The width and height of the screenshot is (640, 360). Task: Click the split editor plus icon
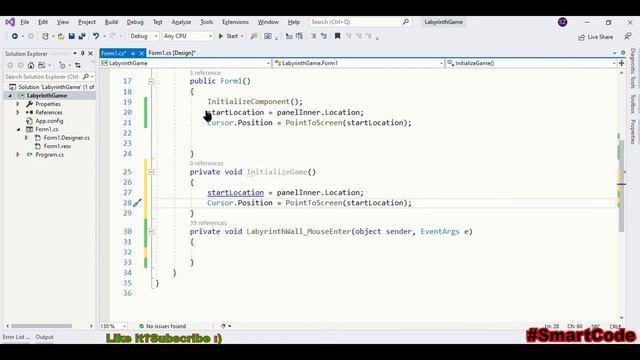point(621,63)
